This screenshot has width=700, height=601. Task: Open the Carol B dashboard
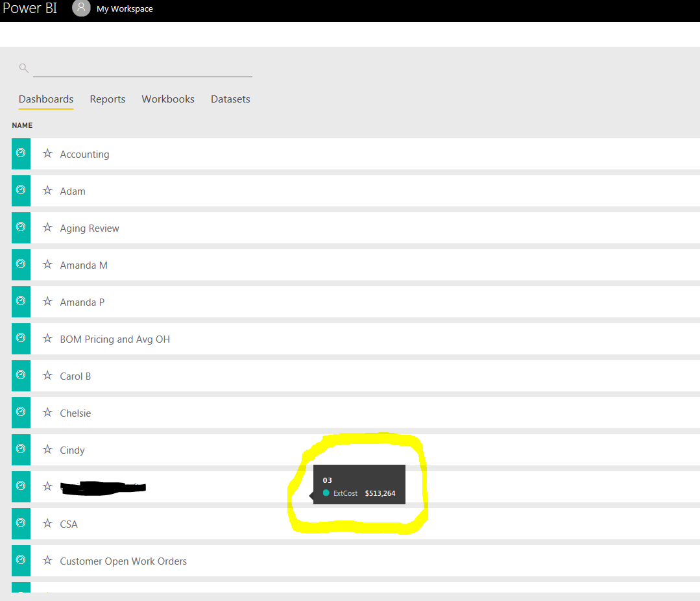[75, 376]
